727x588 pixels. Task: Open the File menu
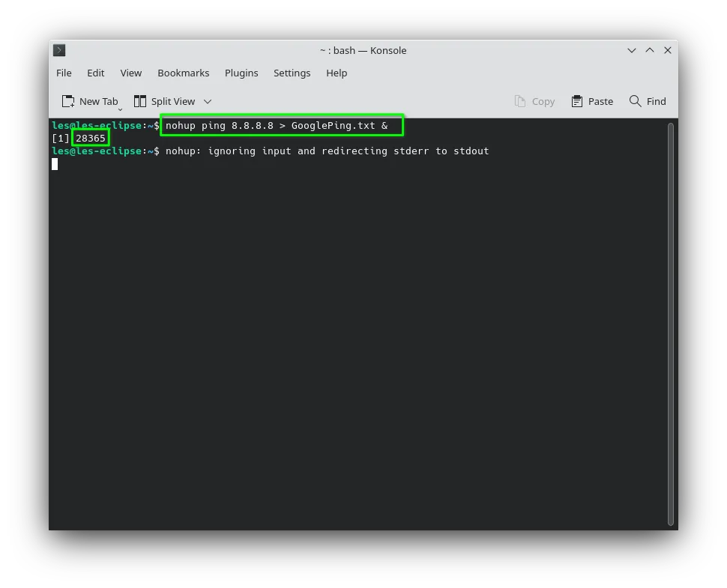tap(64, 73)
